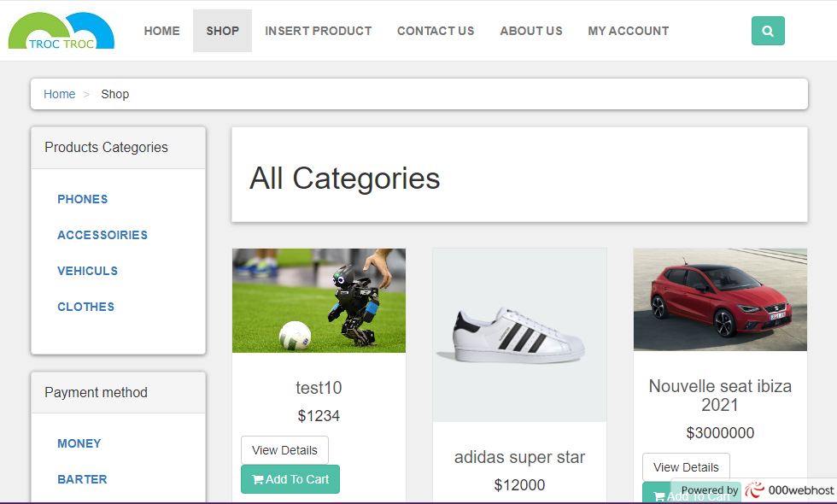
Task: Add test10 to cart
Action: coord(290,479)
